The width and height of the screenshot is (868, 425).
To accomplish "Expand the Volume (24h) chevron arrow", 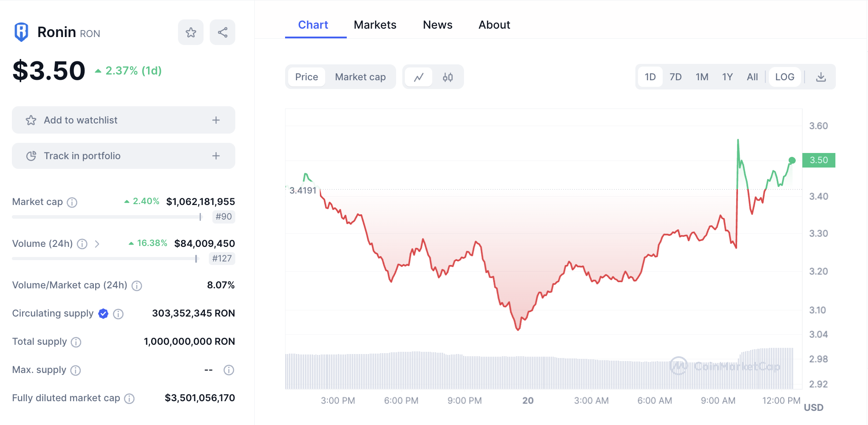I will (97, 244).
